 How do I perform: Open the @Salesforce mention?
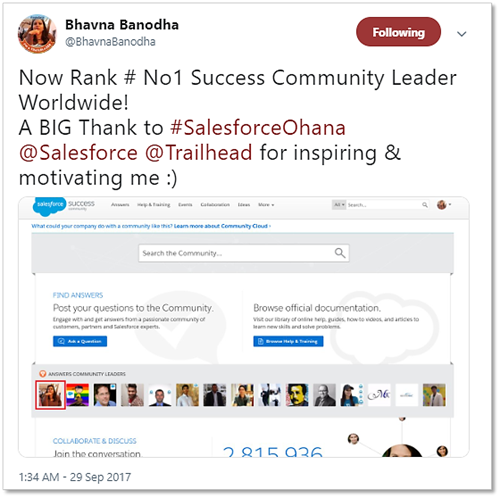click(78, 153)
